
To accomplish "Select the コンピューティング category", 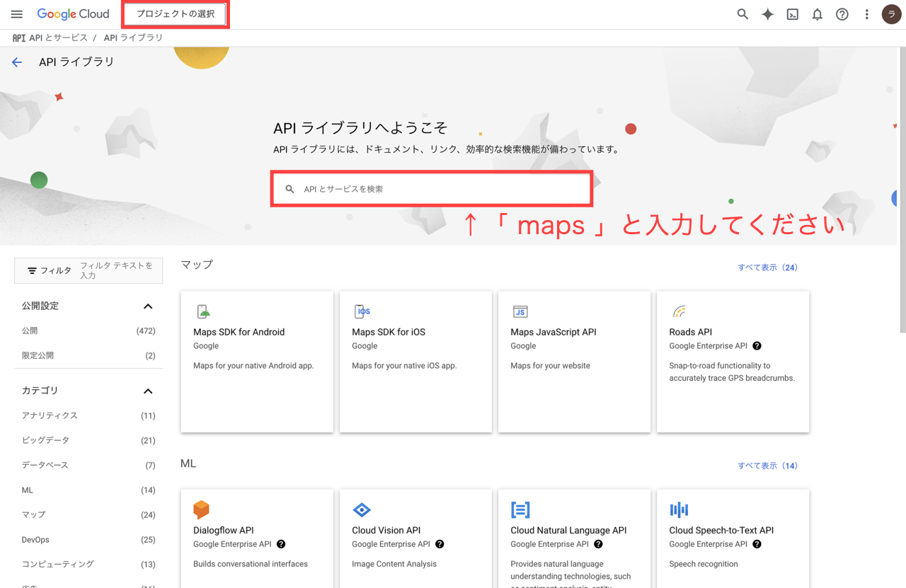I will [x=88, y=565].
